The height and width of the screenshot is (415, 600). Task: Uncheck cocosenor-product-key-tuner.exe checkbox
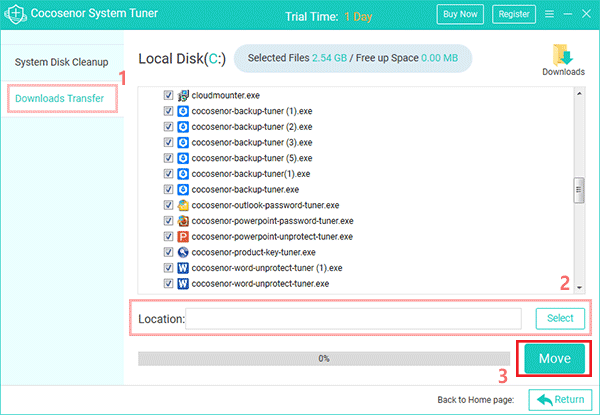[168, 252]
